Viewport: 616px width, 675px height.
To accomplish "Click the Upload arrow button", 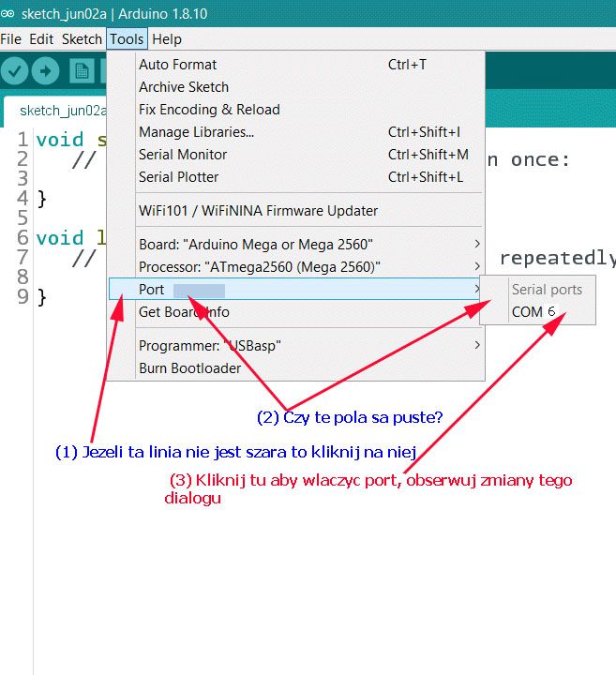I will pos(46,71).
